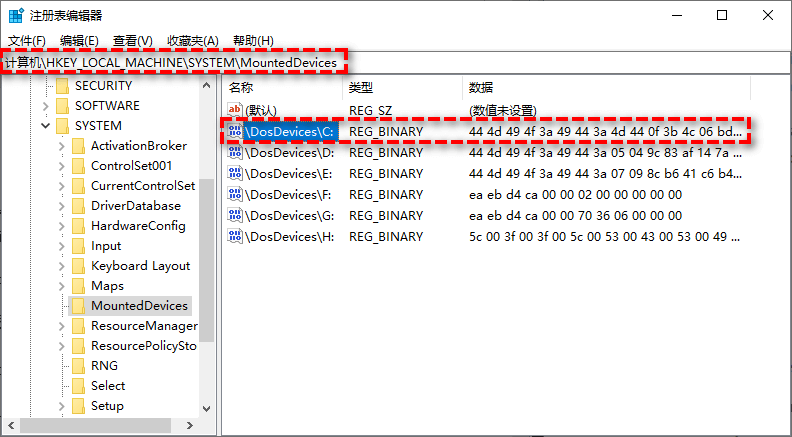792x437 pixels.
Task: Expand the SOFTWARE key
Action: (x=45, y=106)
